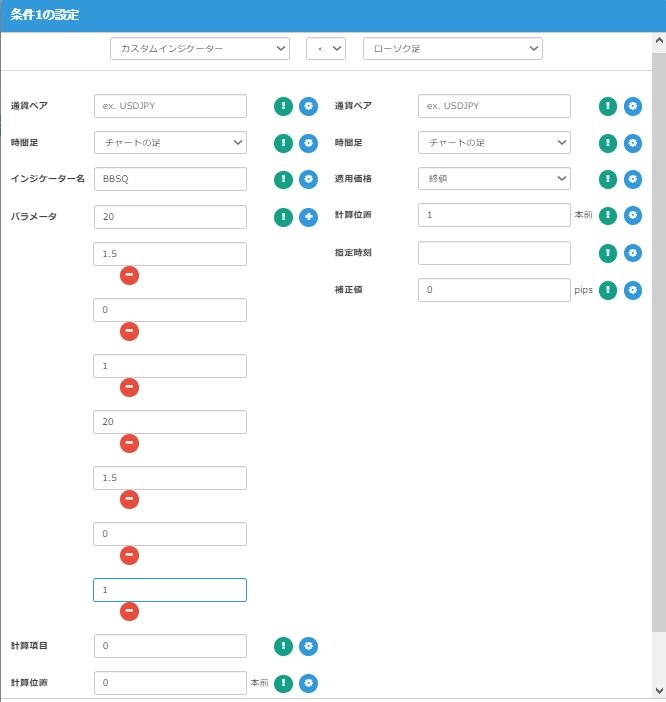Remove the second 20 parameter
666x702 pixels.
coord(129,443)
